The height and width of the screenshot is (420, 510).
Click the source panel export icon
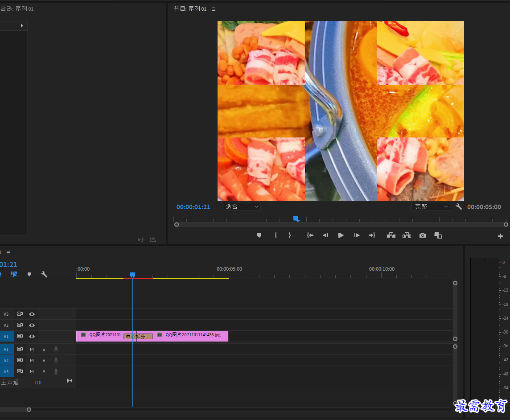[153, 240]
